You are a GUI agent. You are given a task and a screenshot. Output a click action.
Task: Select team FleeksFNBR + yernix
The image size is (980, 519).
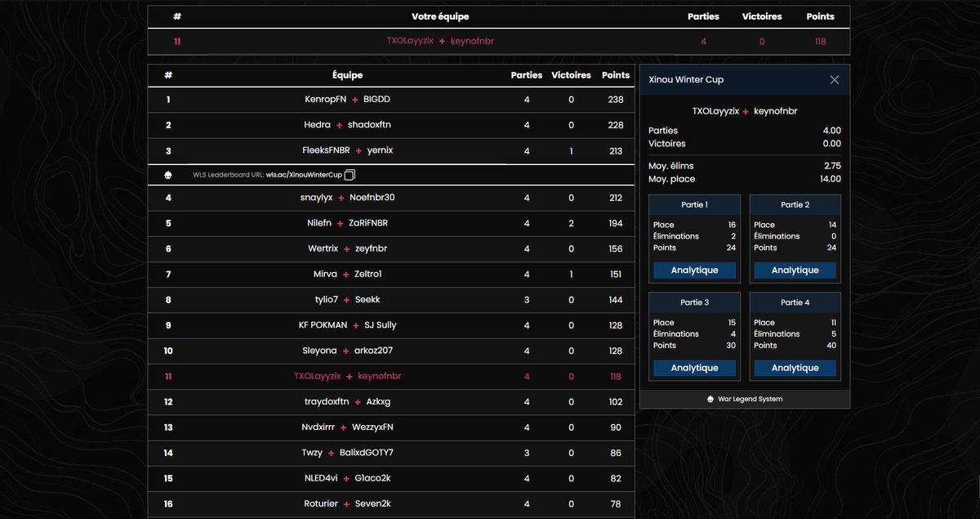(x=391, y=150)
